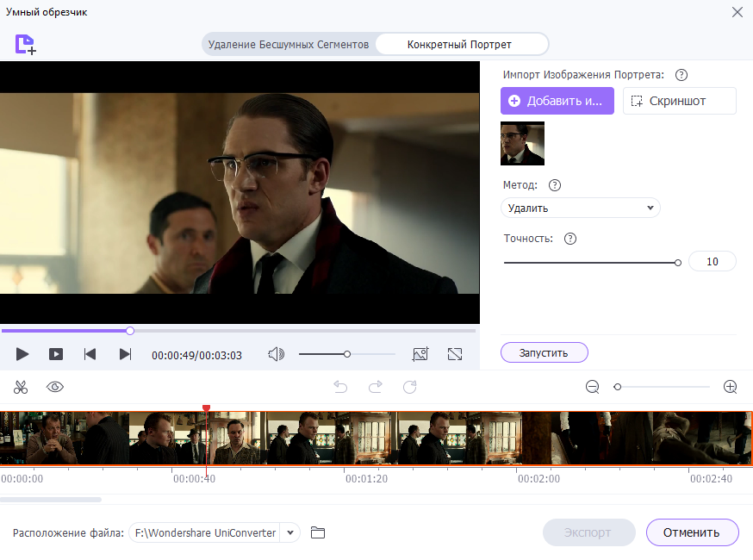753x560 pixels.
Task: Play the video
Action: [x=22, y=354]
